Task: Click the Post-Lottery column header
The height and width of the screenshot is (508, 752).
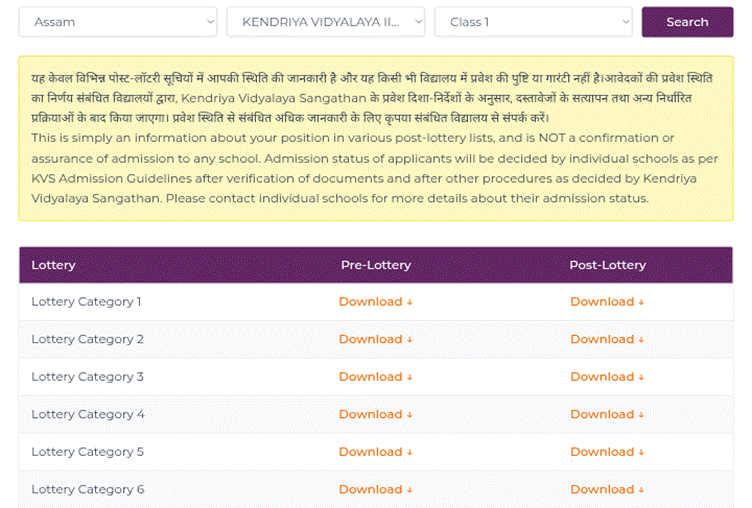Action: [x=608, y=265]
